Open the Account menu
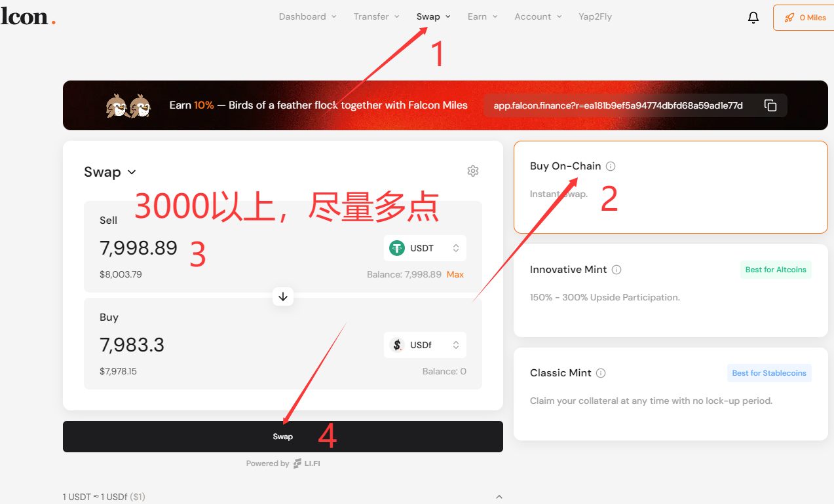Viewport: 834px width, 504px height. point(539,17)
